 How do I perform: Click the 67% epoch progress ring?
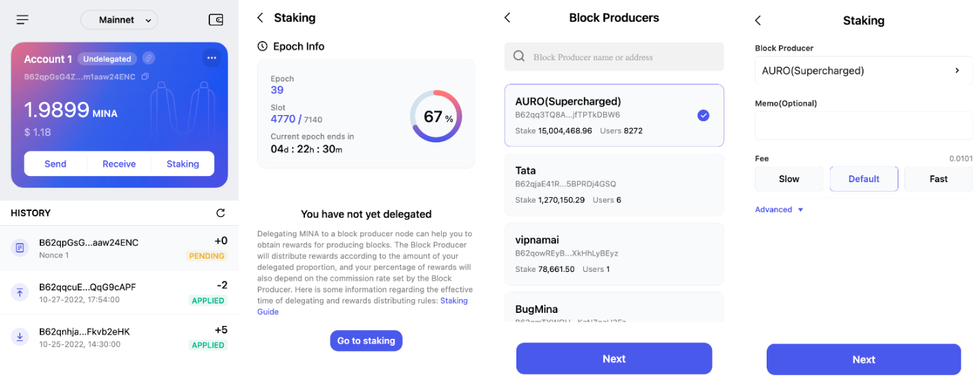pos(436,116)
